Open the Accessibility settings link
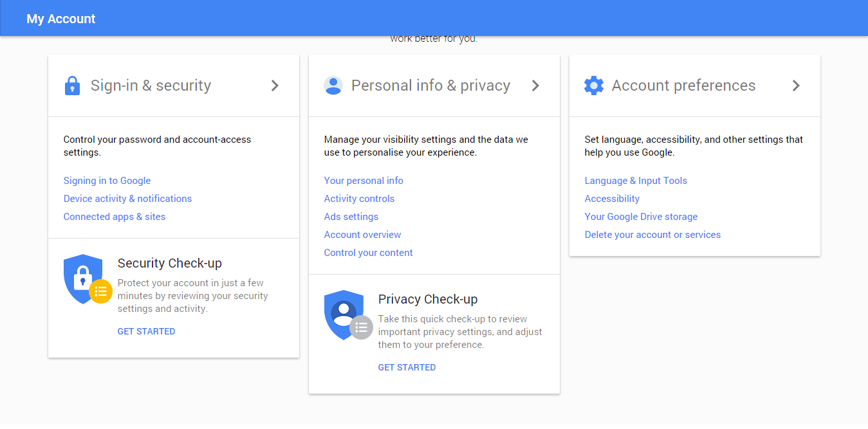 [x=612, y=199]
